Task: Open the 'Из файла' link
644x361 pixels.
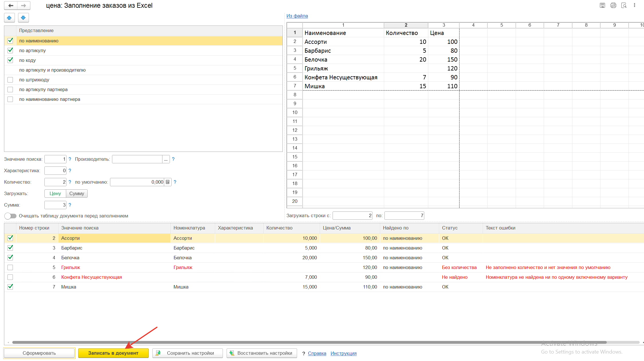Action: 297,16
